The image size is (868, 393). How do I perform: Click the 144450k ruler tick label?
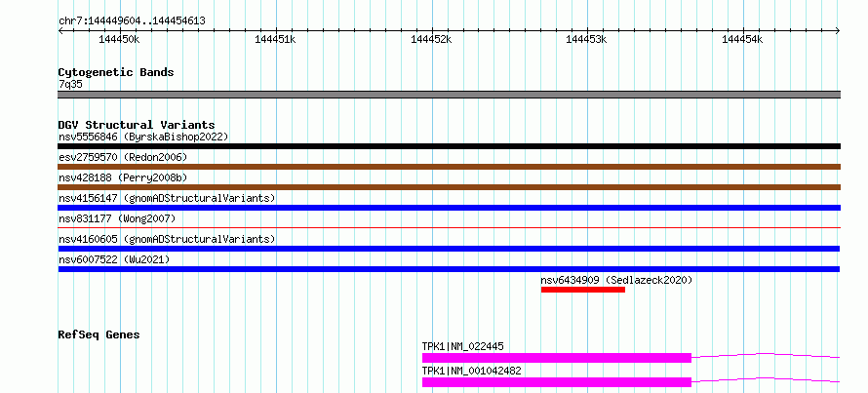(x=120, y=39)
